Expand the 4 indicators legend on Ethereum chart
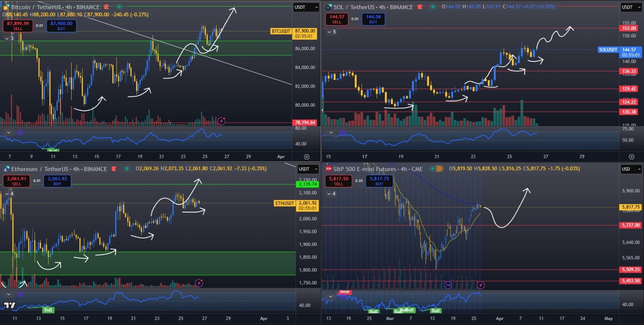The width and height of the screenshot is (644, 325). click(9, 194)
